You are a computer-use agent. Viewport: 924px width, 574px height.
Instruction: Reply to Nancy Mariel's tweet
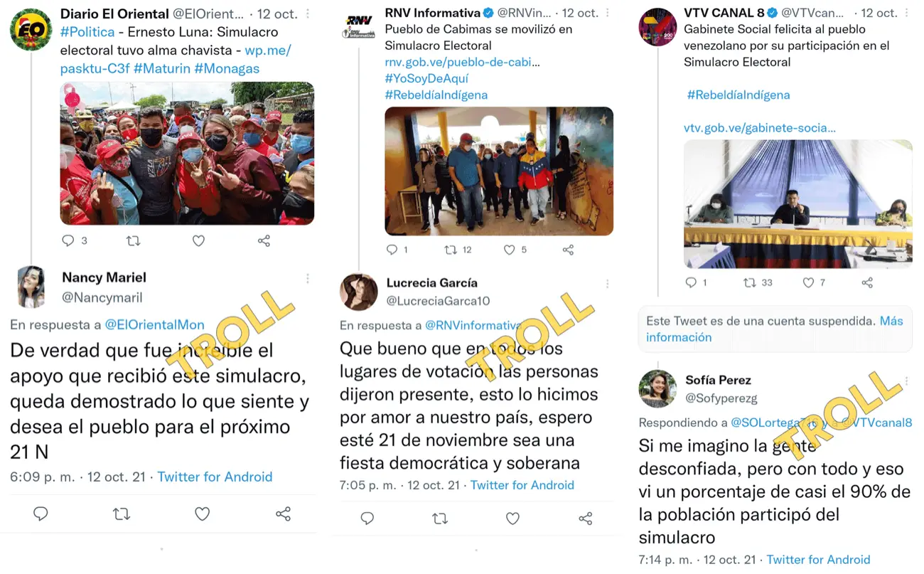click(x=41, y=514)
